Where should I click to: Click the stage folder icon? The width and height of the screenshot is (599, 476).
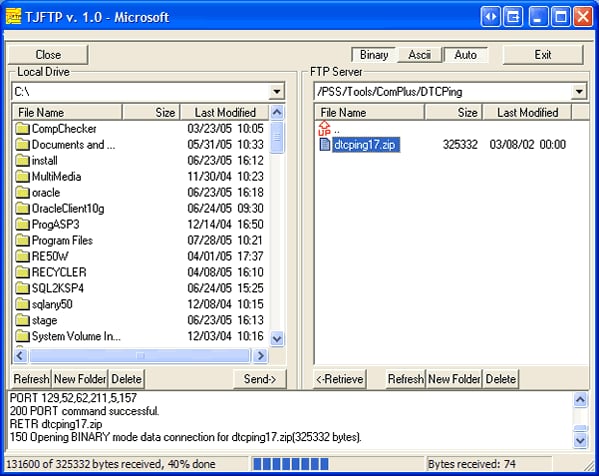22,320
